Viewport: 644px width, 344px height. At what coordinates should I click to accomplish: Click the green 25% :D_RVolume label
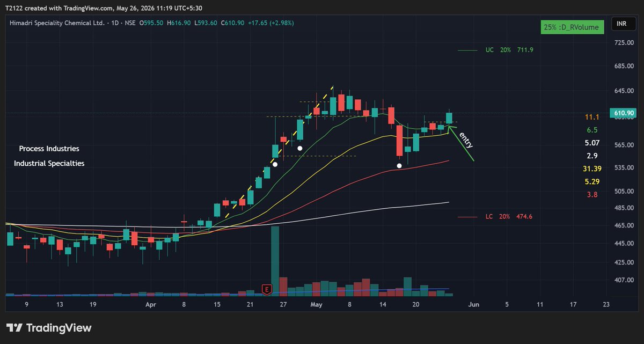point(573,27)
